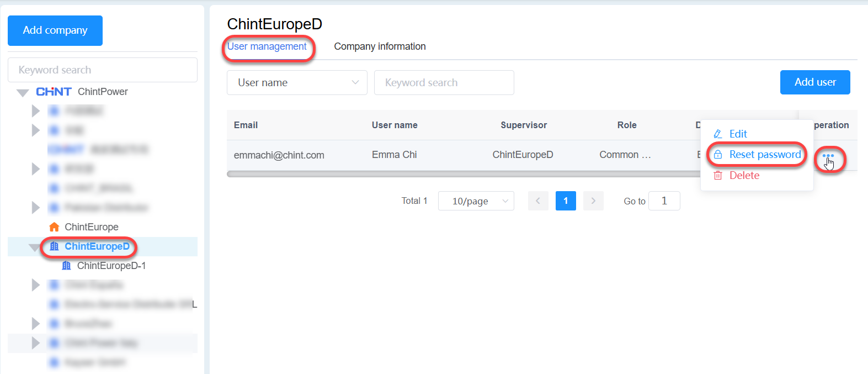868x374 pixels.
Task: Collapse the ChintEuropeD tree node
Action: [35, 247]
